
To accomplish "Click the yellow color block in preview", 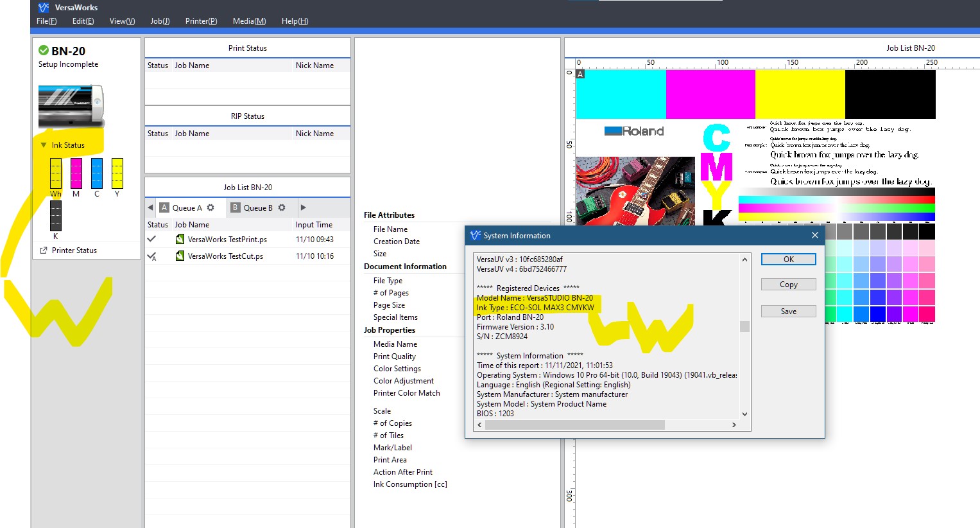I will pyautogui.click(x=800, y=94).
